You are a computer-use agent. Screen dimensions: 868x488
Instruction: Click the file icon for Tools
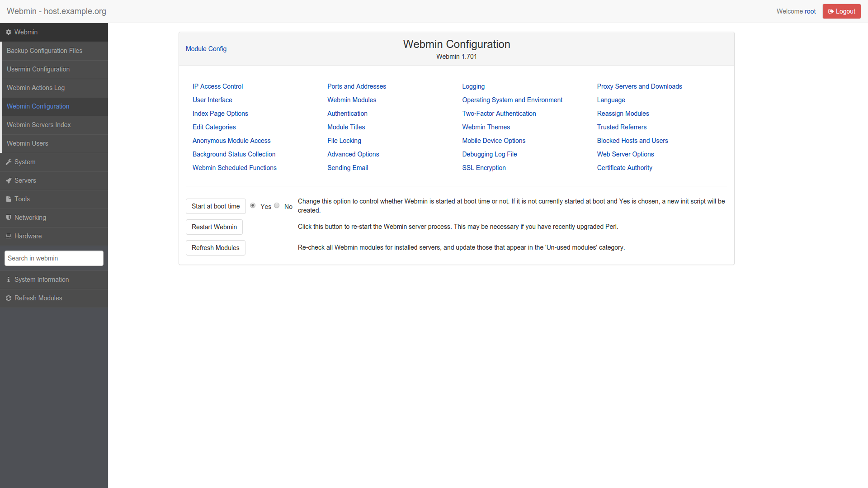pyautogui.click(x=9, y=199)
